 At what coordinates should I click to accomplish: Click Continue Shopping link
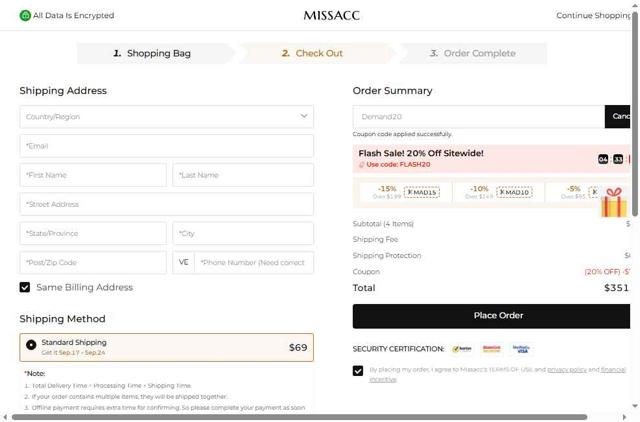[593, 16]
